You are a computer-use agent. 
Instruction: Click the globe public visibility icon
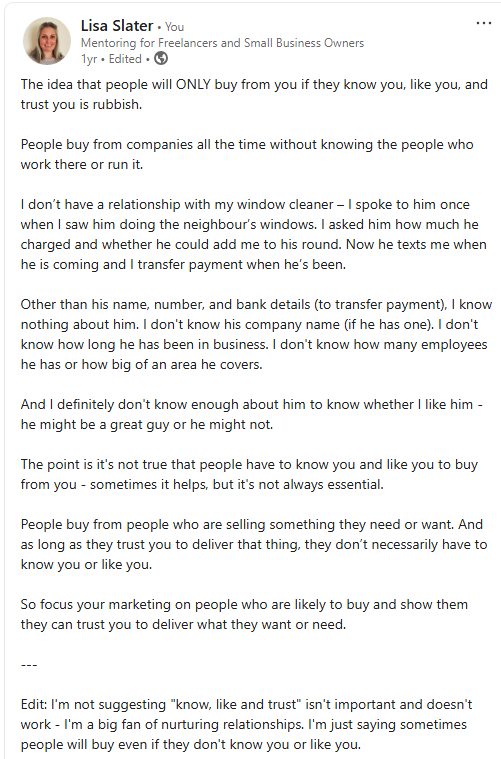[161, 59]
